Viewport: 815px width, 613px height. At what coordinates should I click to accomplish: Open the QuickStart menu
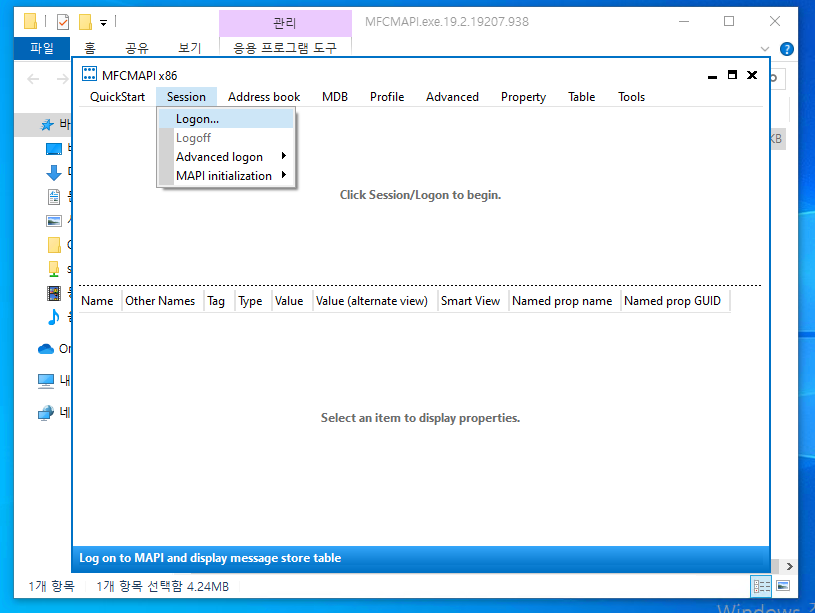(117, 97)
